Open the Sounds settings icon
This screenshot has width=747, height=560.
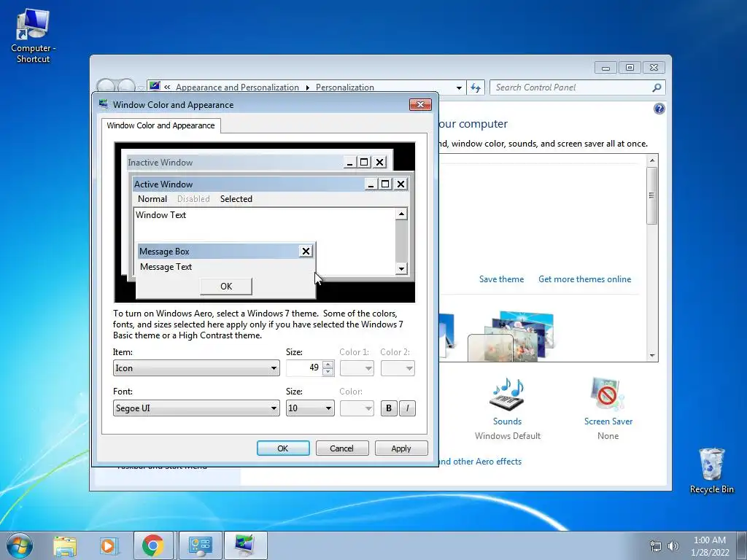point(508,395)
